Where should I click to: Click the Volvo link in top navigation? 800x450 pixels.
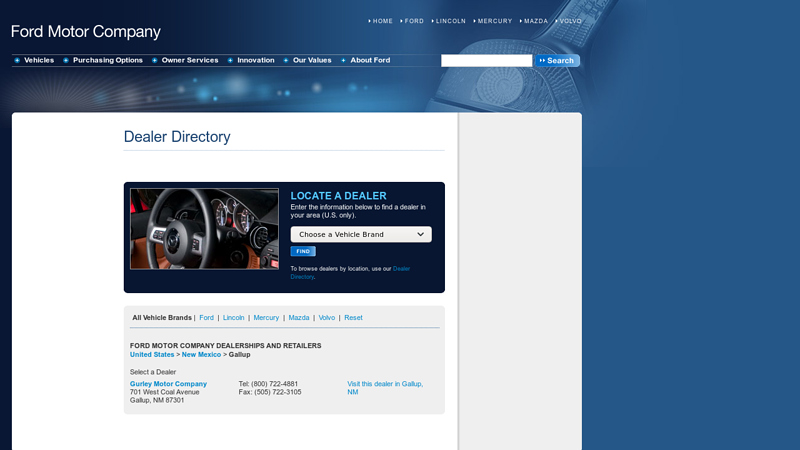(570, 21)
